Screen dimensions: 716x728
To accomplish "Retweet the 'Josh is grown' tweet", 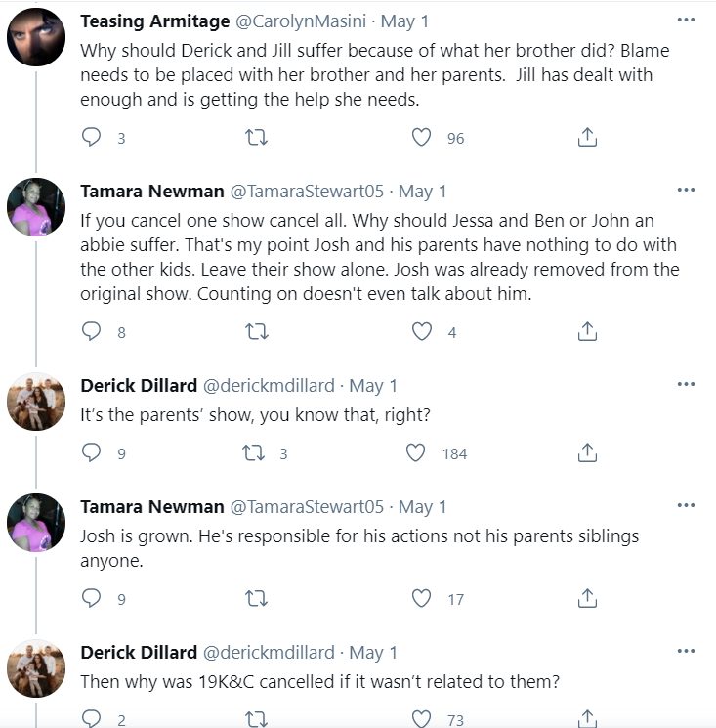I will pyautogui.click(x=256, y=598).
